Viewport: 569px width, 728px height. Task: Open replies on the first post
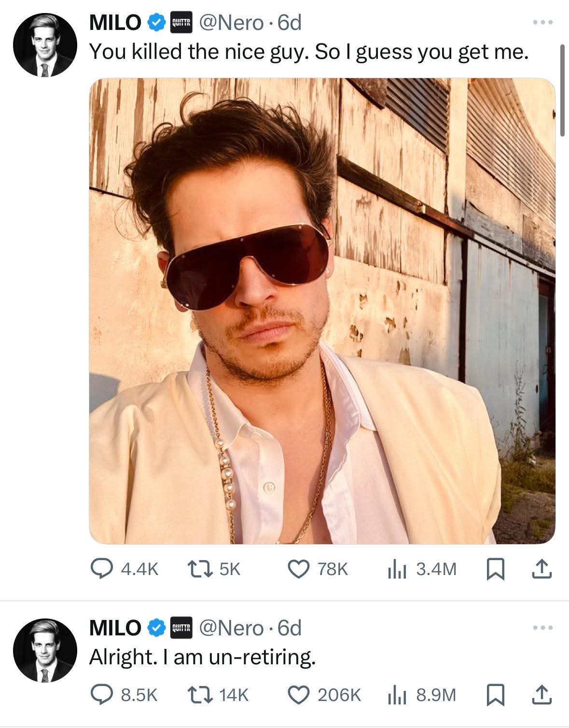click(125, 569)
